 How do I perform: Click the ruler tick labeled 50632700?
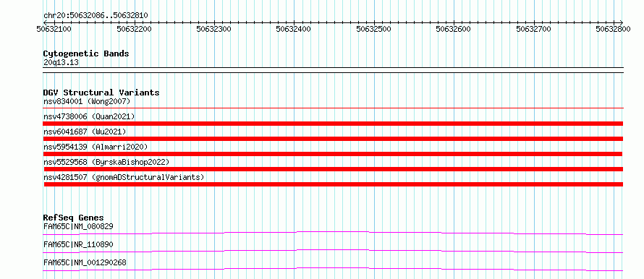point(533,29)
